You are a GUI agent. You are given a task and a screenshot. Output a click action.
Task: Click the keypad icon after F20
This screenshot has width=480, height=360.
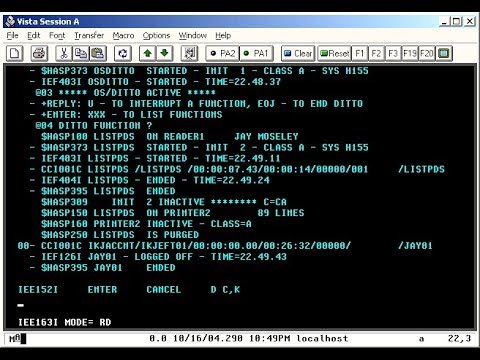444,53
